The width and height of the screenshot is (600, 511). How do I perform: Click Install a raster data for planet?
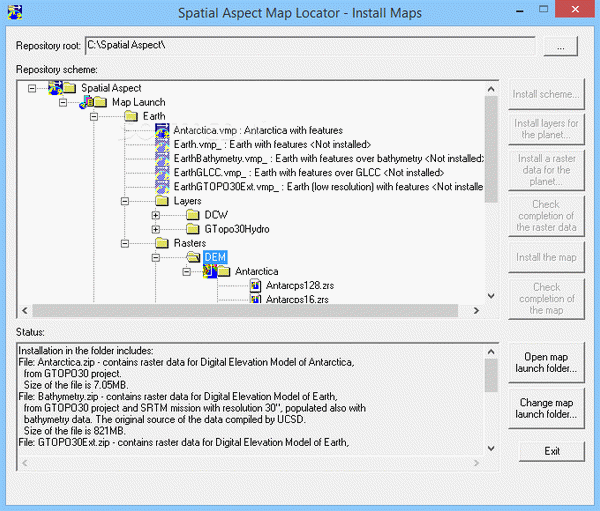(x=546, y=170)
